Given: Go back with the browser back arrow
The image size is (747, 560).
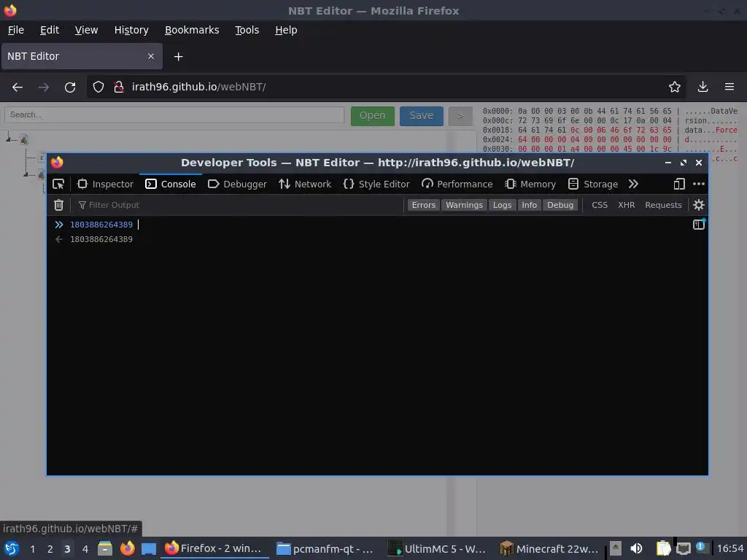Looking at the screenshot, I should tap(18, 87).
